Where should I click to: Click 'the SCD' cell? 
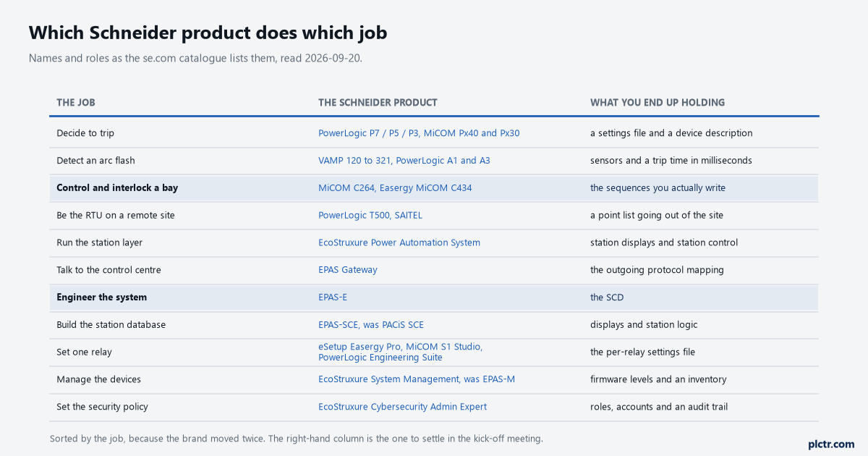[607, 297]
